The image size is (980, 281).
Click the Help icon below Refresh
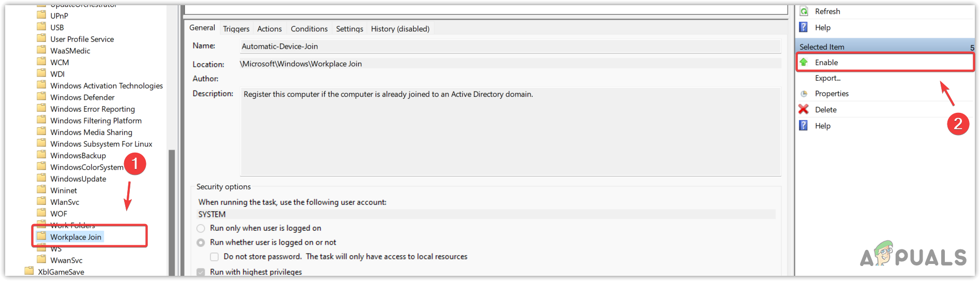point(804,27)
